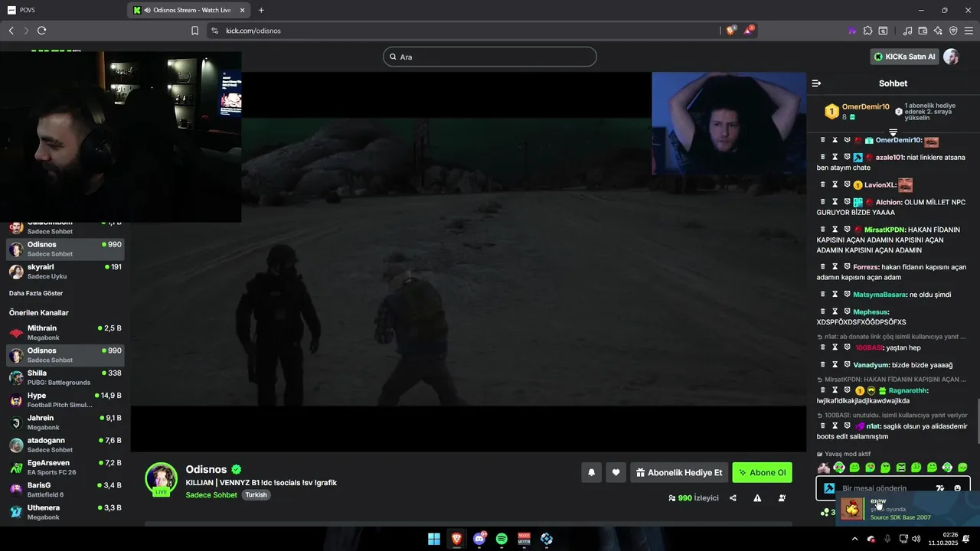This screenshot has width=980, height=551.
Task: Open the browser Extensions puzzle icon
Action: [x=867, y=31]
